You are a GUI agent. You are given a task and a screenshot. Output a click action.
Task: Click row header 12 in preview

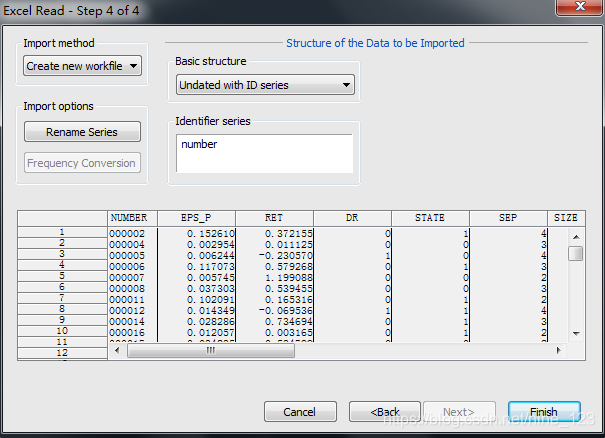tap(62, 353)
